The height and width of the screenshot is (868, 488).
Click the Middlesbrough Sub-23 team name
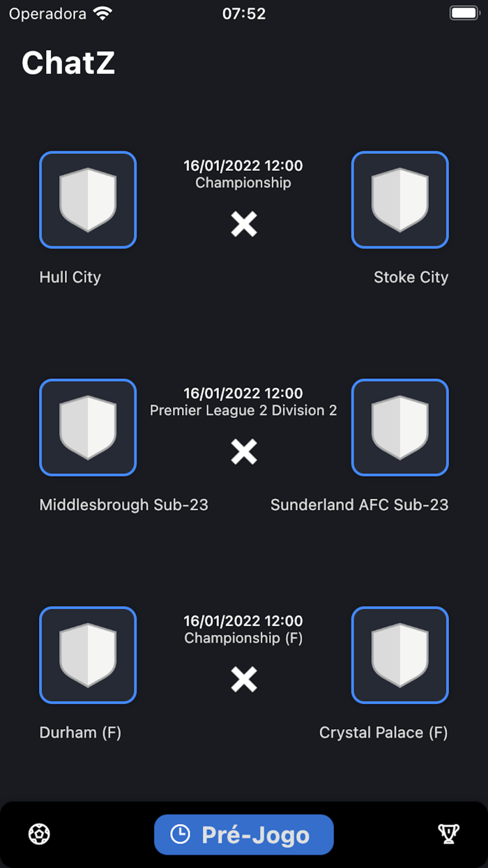[124, 504]
